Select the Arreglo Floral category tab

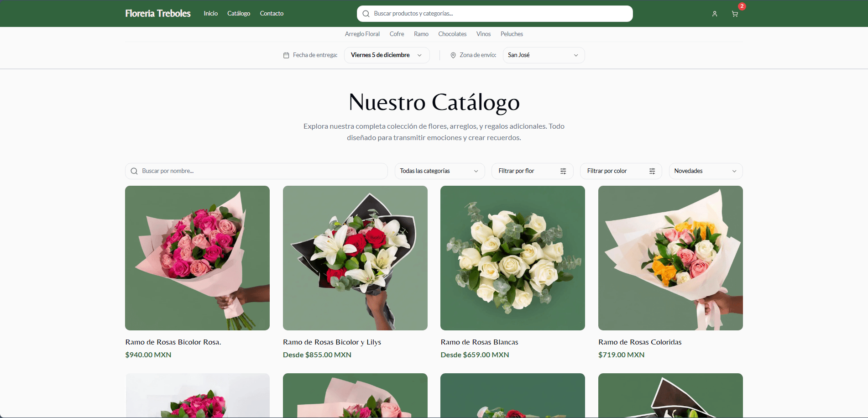(362, 34)
